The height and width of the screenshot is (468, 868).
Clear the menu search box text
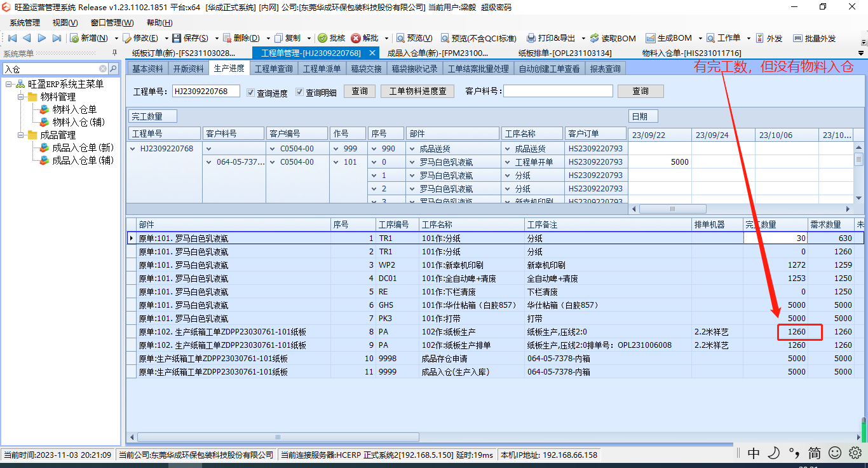click(x=103, y=69)
